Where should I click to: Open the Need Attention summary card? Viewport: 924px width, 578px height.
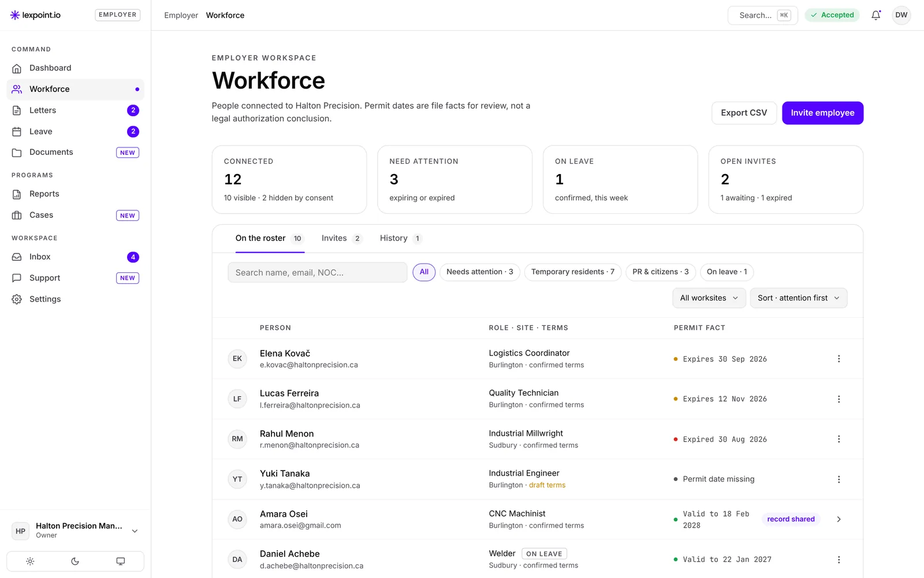pos(454,180)
